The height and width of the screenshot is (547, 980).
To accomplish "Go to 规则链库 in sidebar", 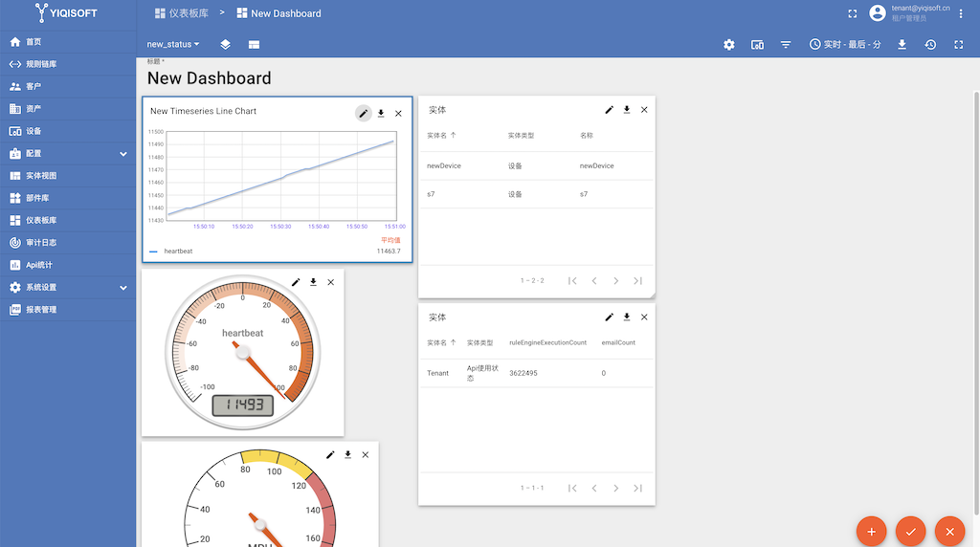I will click(x=41, y=64).
